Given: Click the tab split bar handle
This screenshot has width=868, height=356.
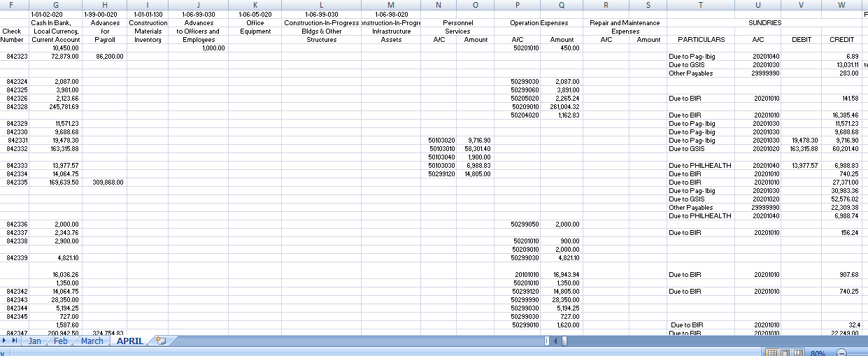Looking at the screenshot, I should [x=548, y=341].
